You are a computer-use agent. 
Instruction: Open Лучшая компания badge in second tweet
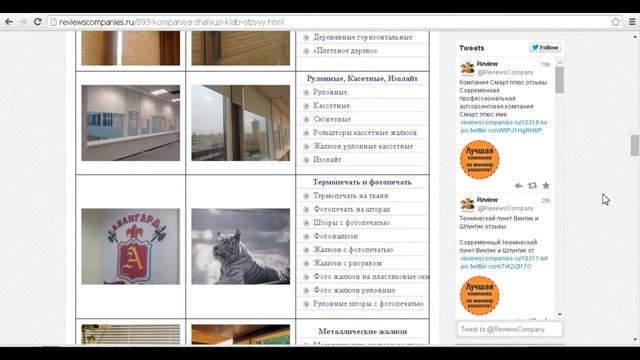click(480, 296)
